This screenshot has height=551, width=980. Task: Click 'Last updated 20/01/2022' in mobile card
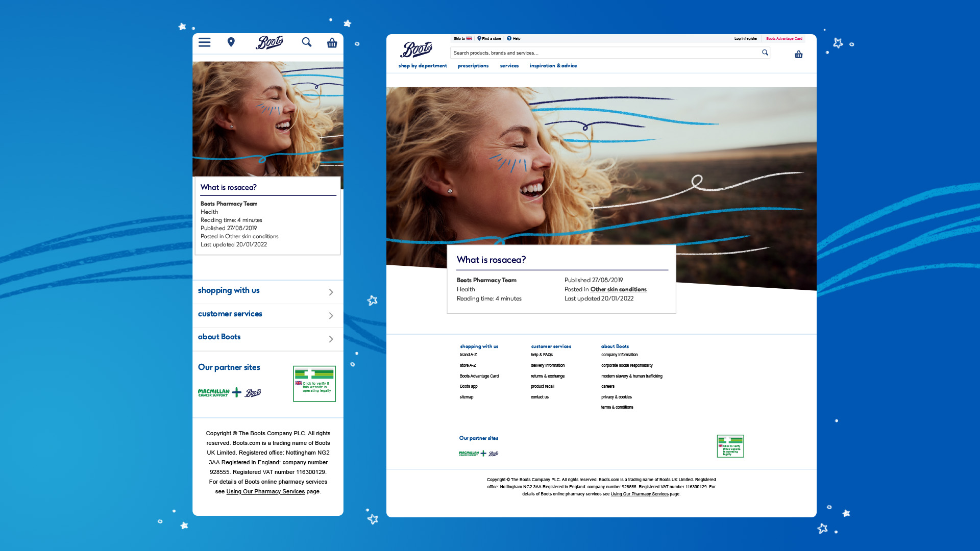[234, 245]
